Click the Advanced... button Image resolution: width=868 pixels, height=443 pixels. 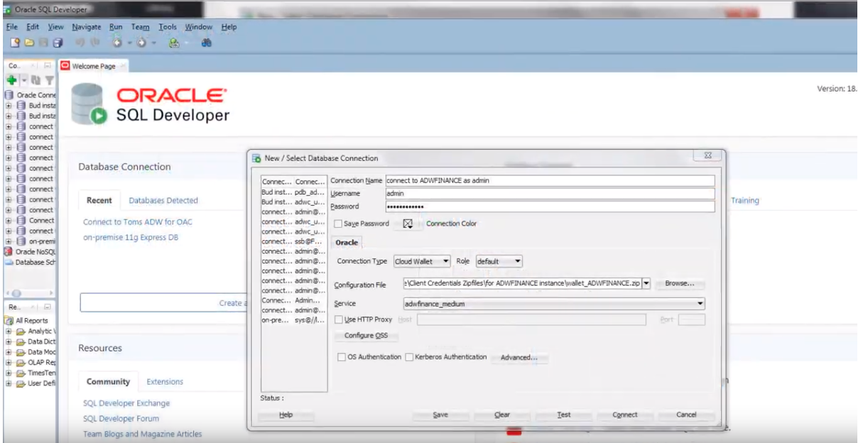(519, 357)
